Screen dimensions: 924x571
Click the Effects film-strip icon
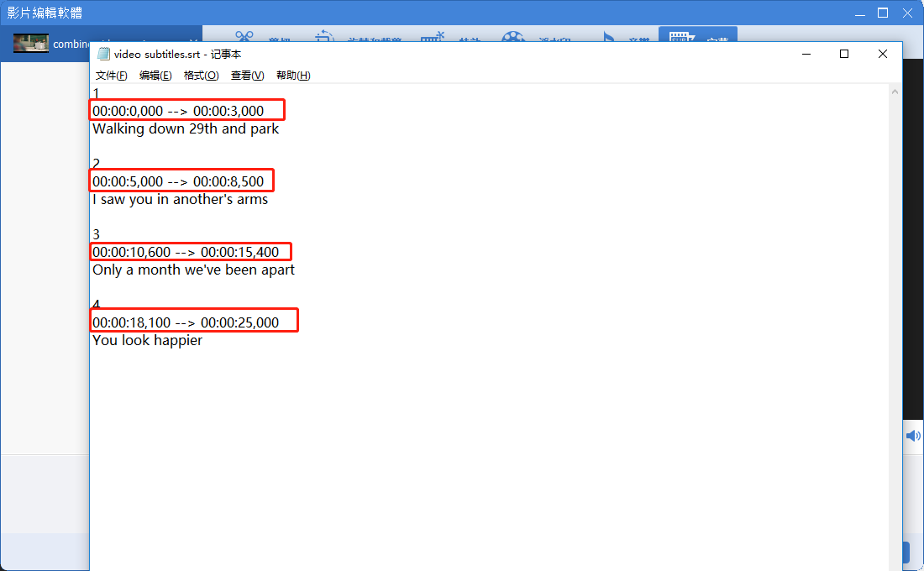click(433, 37)
